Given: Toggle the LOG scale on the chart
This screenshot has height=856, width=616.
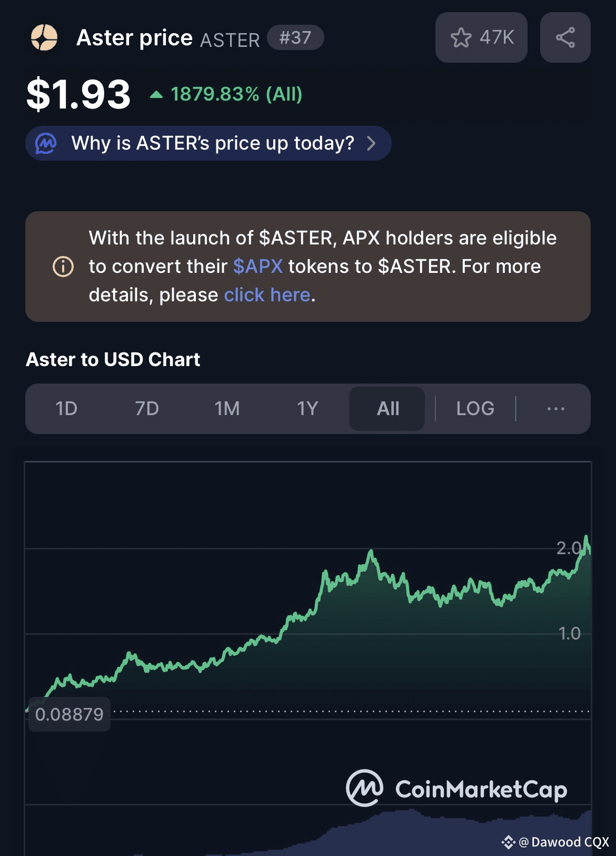Looking at the screenshot, I should pyautogui.click(x=475, y=409).
